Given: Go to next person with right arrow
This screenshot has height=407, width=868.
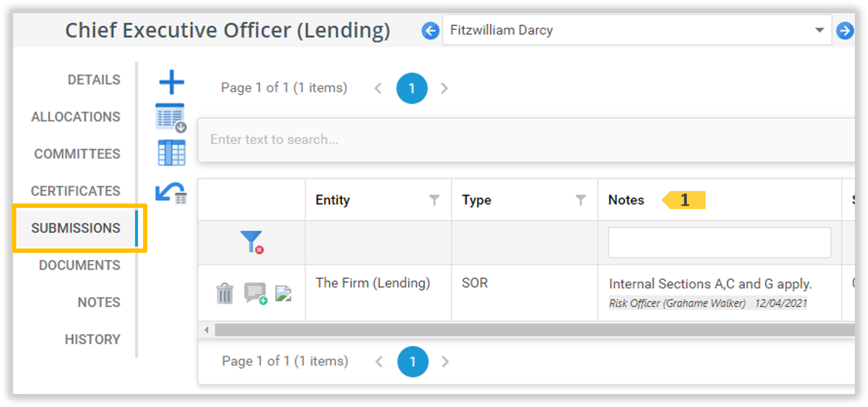Looking at the screenshot, I should coord(845,30).
